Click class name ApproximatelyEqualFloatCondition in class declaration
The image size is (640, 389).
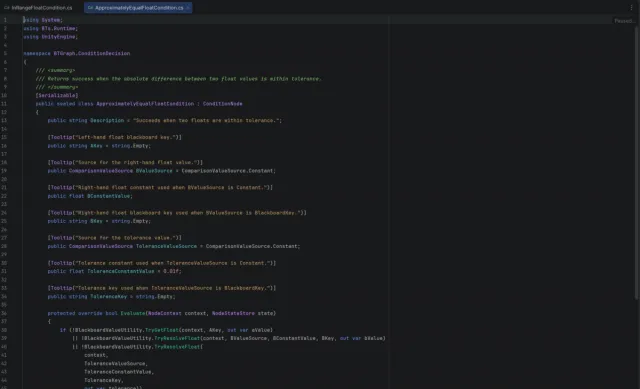coord(145,104)
